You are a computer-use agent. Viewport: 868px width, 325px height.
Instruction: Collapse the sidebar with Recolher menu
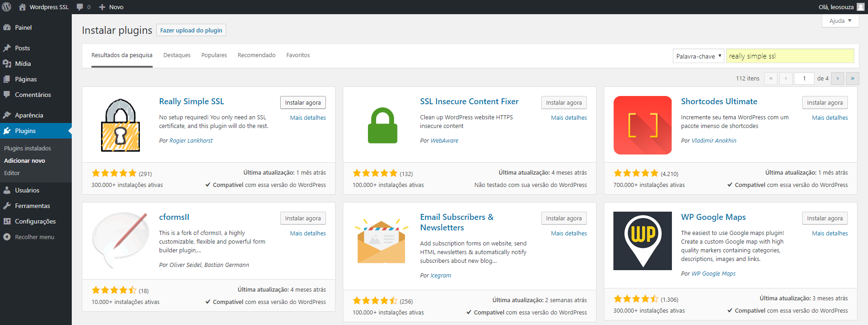(x=34, y=237)
